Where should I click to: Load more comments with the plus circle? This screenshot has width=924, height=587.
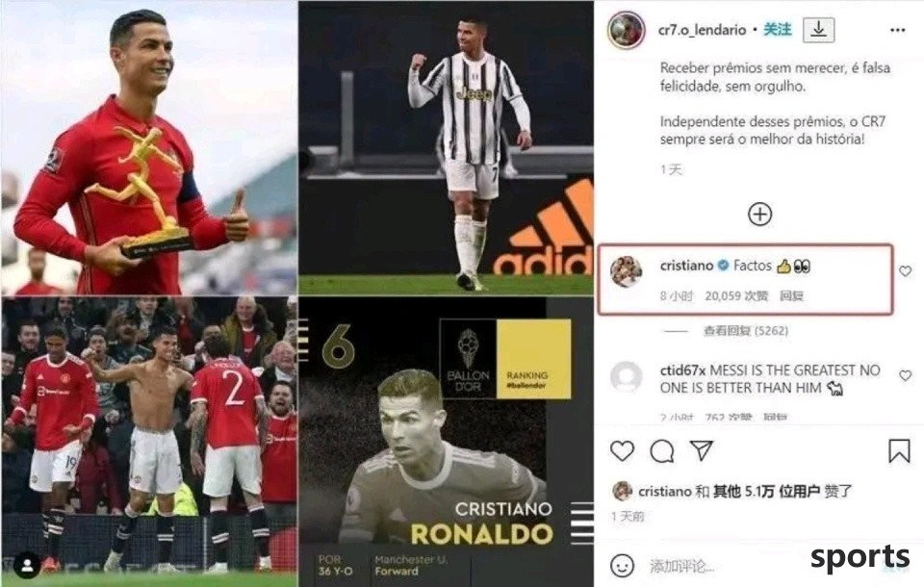tap(759, 214)
